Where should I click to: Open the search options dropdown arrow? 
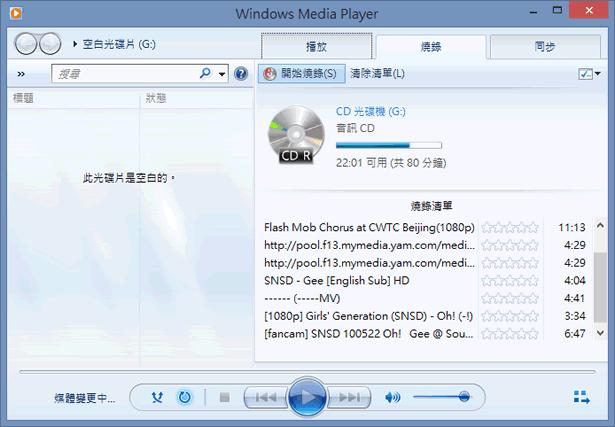pos(222,74)
